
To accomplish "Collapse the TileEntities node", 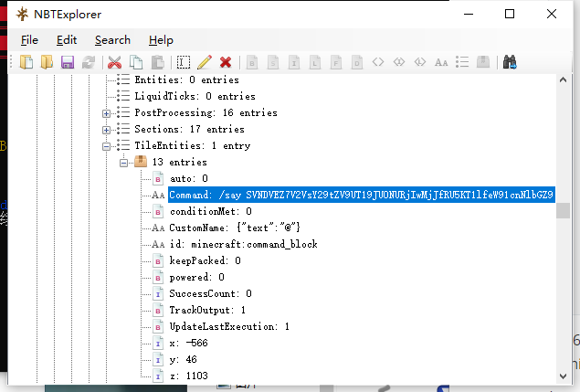I will [107, 146].
